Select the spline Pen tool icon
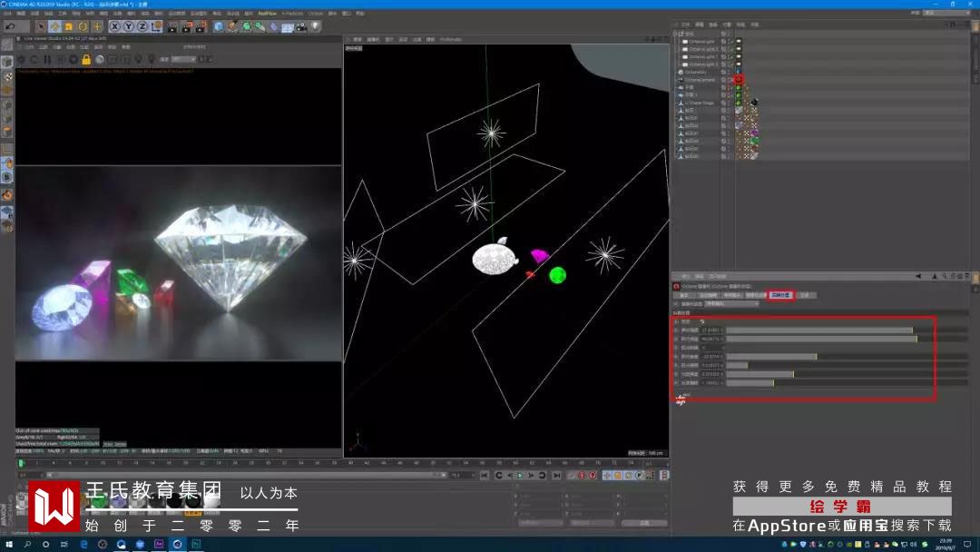Viewport: 980px width, 552px height. tap(232, 27)
